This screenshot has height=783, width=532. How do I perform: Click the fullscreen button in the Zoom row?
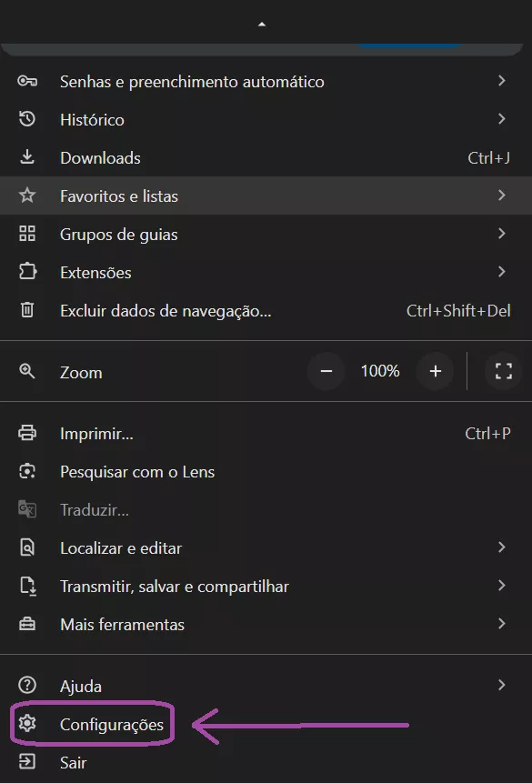point(503,371)
